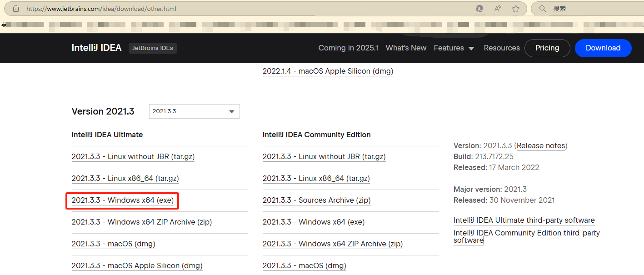Click the blue Download button
The width and height of the screenshot is (644, 275).
coord(603,48)
